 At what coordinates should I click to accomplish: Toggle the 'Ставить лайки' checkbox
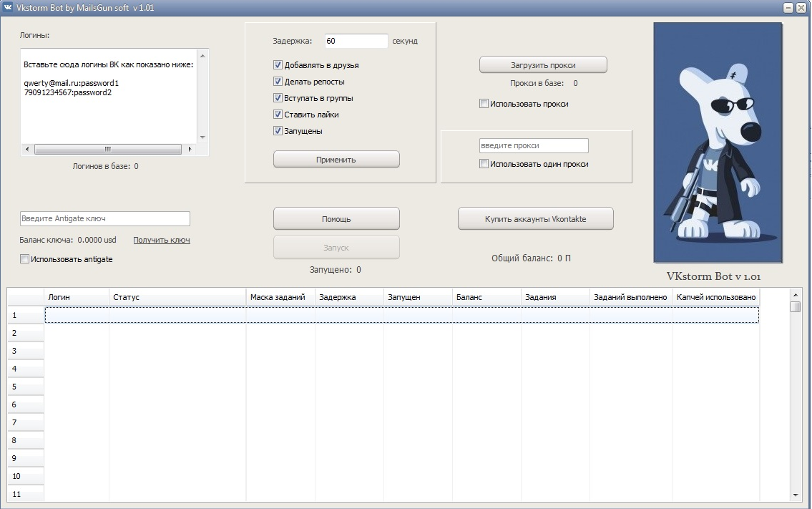pos(278,115)
